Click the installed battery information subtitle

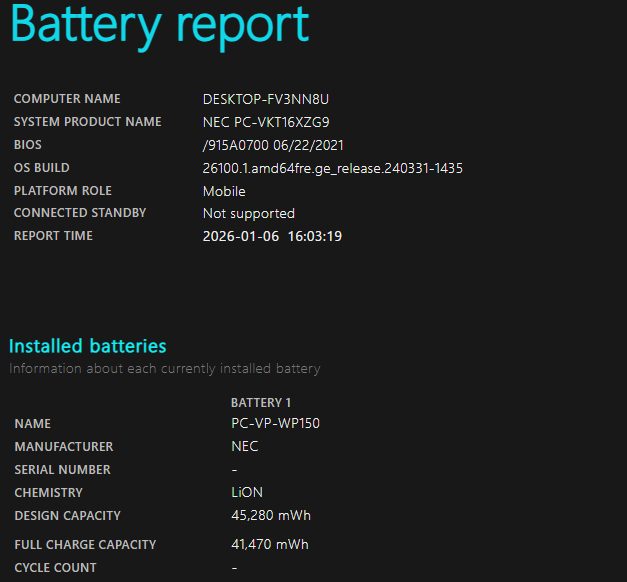coord(165,369)
